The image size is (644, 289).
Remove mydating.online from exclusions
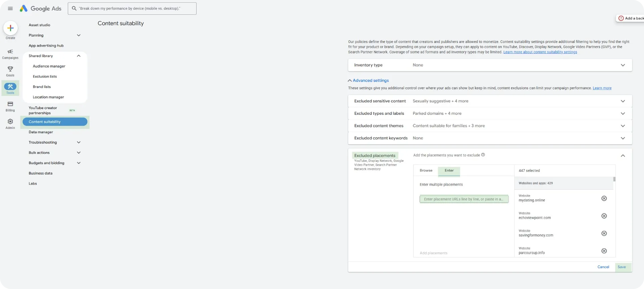(x=604, y=198)
